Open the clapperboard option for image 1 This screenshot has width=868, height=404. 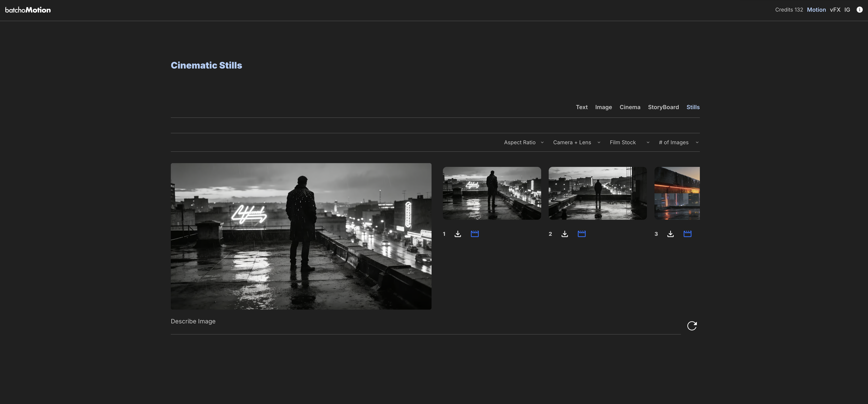coord(475,233)
